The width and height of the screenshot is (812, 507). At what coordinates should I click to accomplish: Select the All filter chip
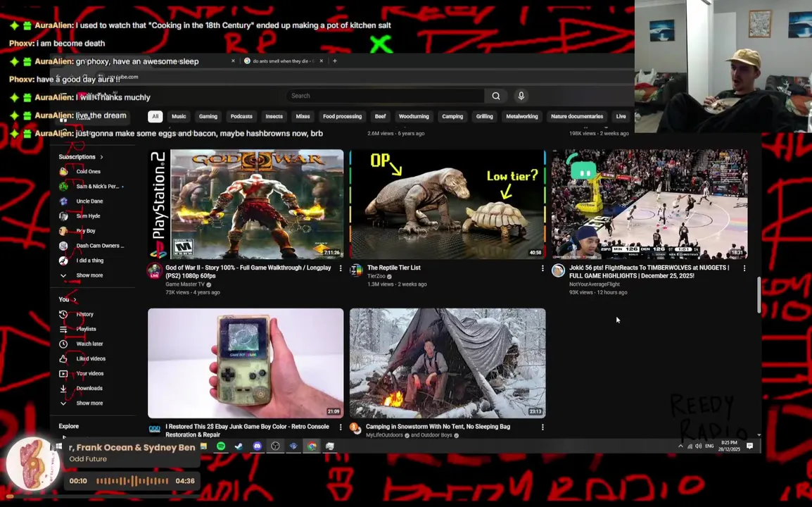tap(155, 117)
